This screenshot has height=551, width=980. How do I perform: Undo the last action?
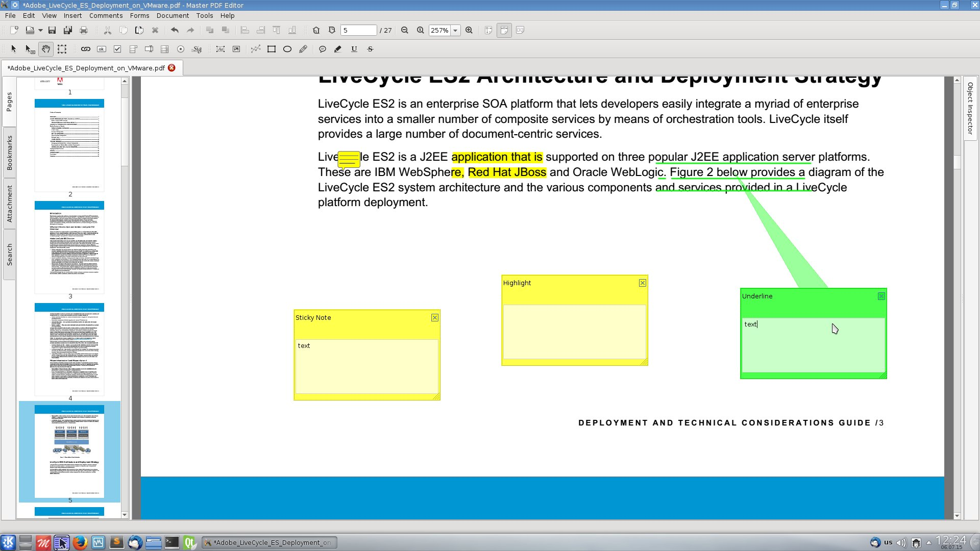[x=175, y=30]
